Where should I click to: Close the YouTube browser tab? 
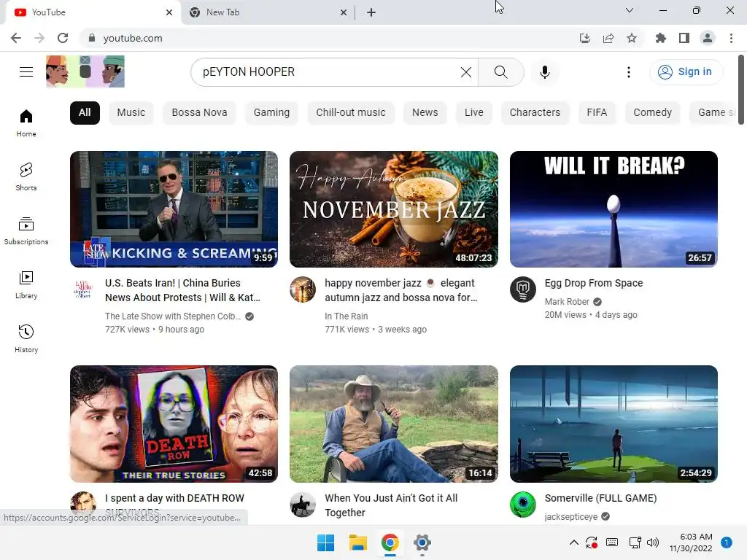tap(169, 12)
